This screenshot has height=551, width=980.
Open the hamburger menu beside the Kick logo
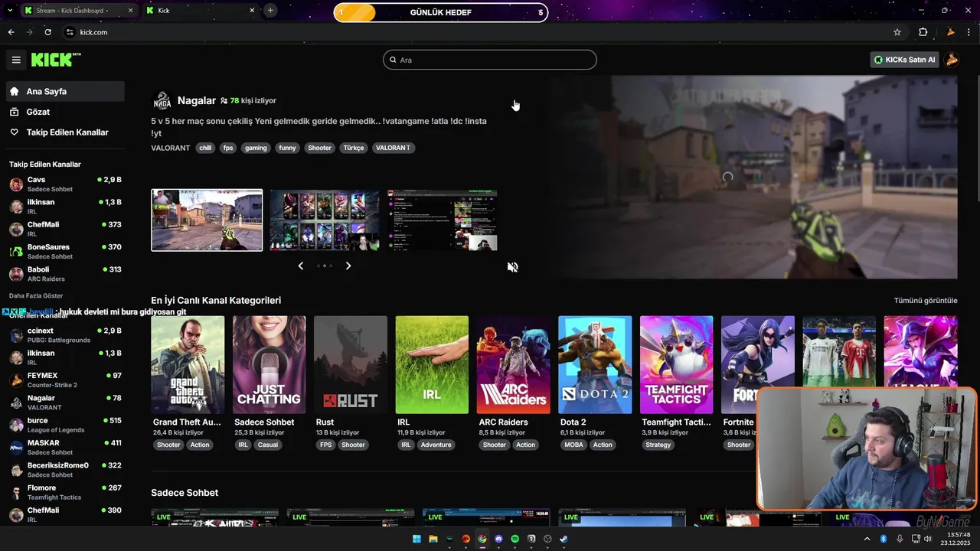click(16, 60)
